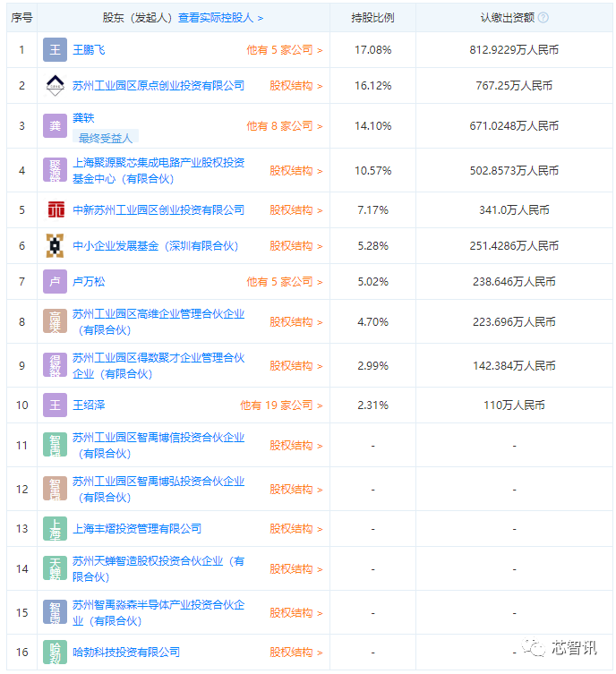
Task: Click the 上海 avatar icon in row 13
Action: tap(55, 528)
